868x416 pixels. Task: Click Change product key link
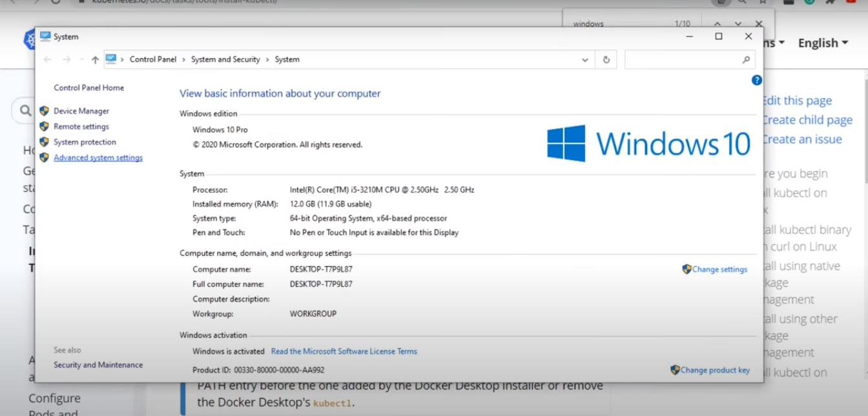click(715, 370)
